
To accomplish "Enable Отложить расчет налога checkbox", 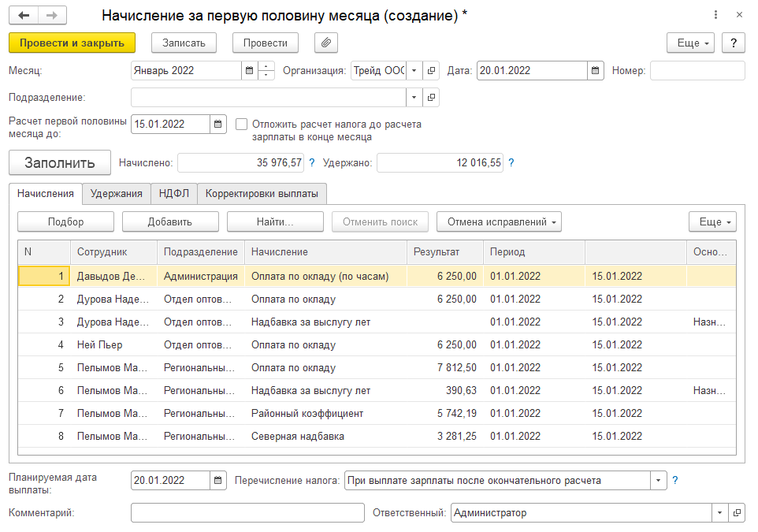I will click(x=242, y=125).
